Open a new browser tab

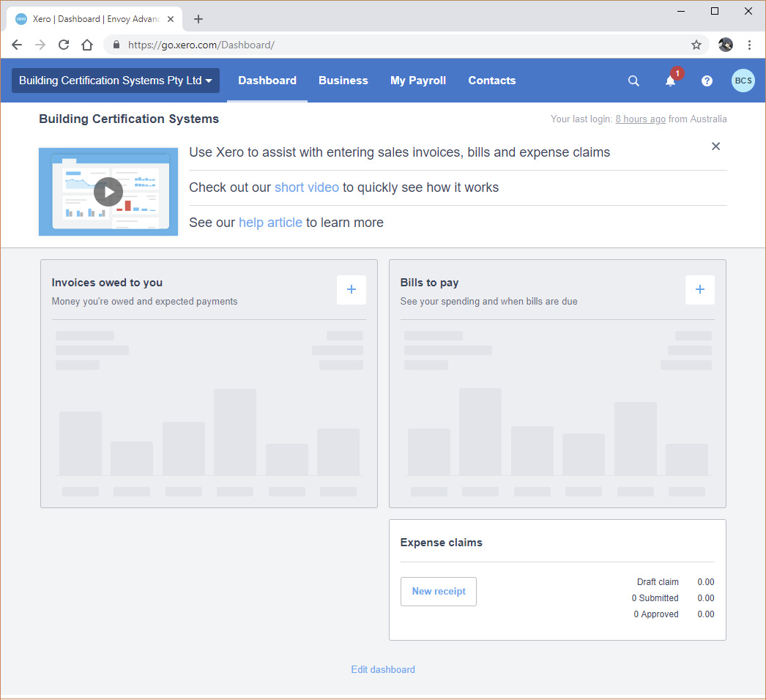point(198,19)
